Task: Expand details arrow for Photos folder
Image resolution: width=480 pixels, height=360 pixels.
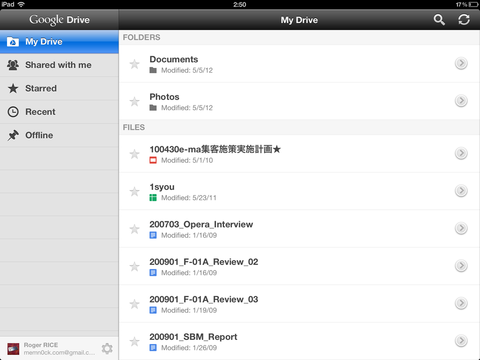Action: pyautogui.click(x=461, y=101)
